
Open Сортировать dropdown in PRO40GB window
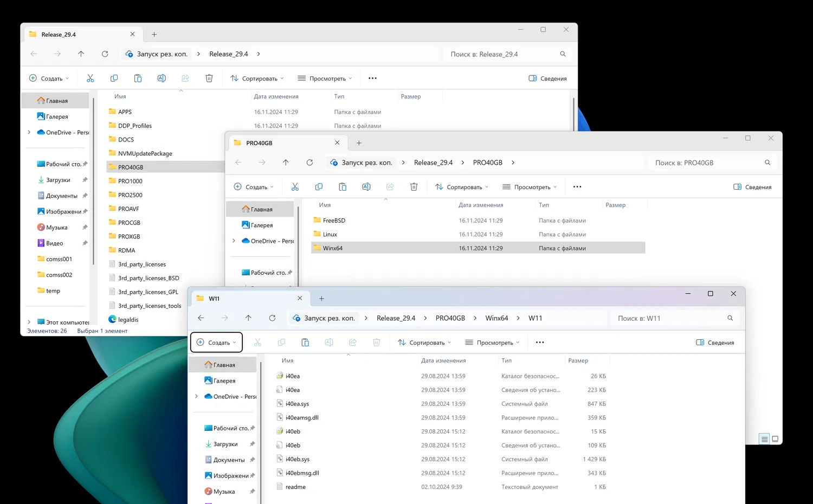[x=462, y=187]
